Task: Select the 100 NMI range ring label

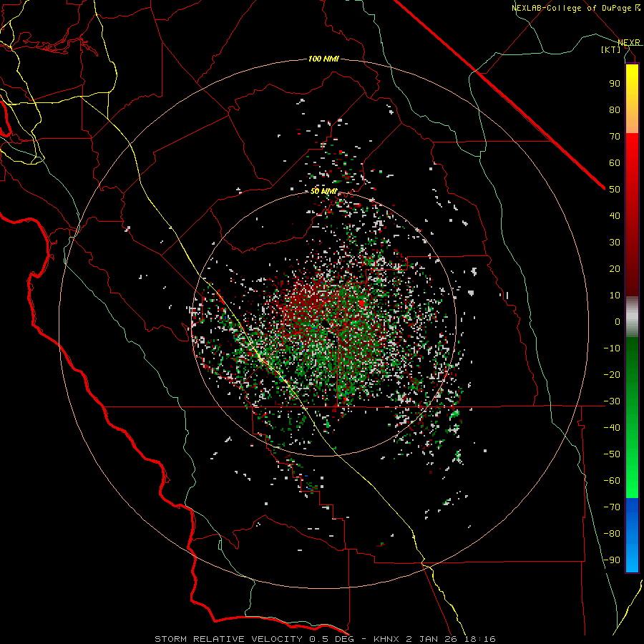Action: (x=323, y=59)
